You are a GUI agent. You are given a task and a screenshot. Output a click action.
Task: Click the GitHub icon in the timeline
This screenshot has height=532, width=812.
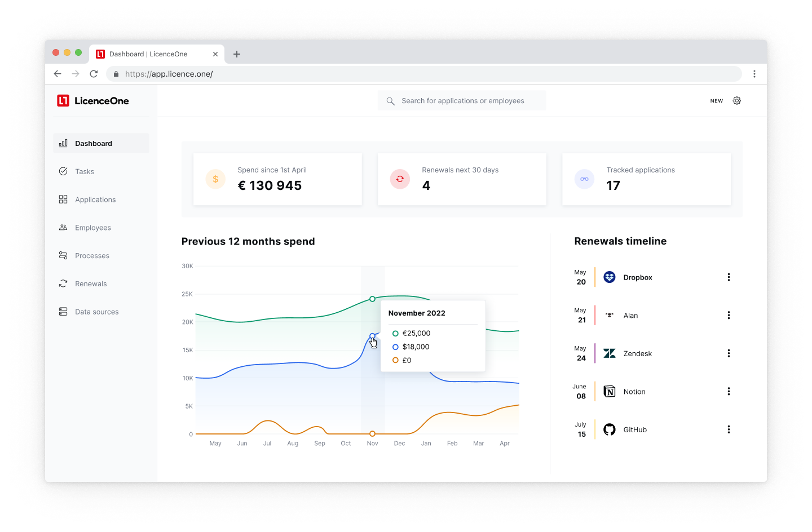coord(609,429)
